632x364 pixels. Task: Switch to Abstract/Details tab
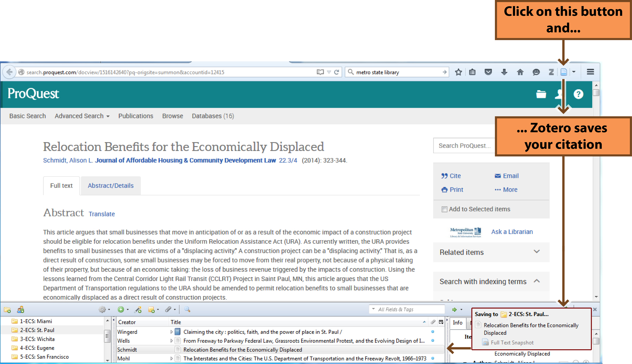click(111, 186)
